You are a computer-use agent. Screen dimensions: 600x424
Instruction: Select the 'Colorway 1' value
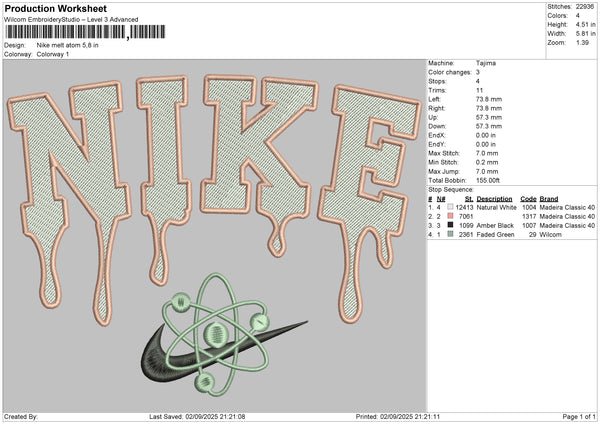(x=53, y=54)
